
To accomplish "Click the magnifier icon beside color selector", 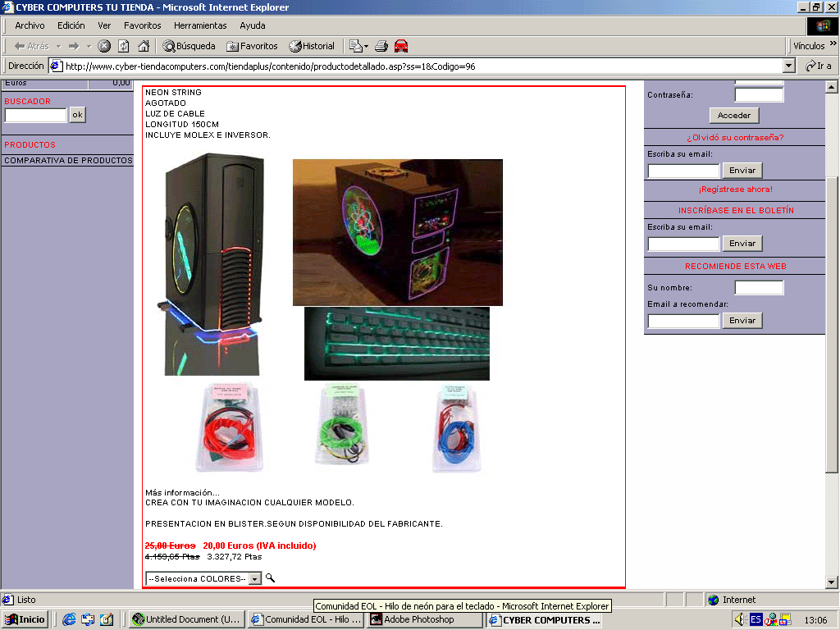I will (271, 578).
